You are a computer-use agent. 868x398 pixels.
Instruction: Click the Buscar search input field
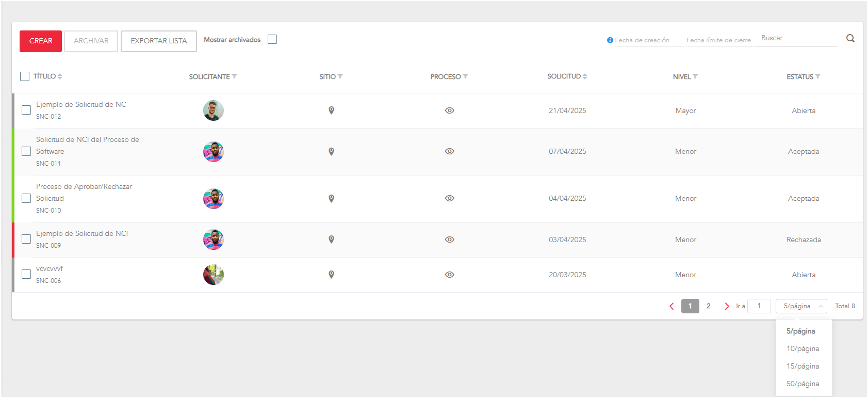pyautogui.click(x=797, y=38)
